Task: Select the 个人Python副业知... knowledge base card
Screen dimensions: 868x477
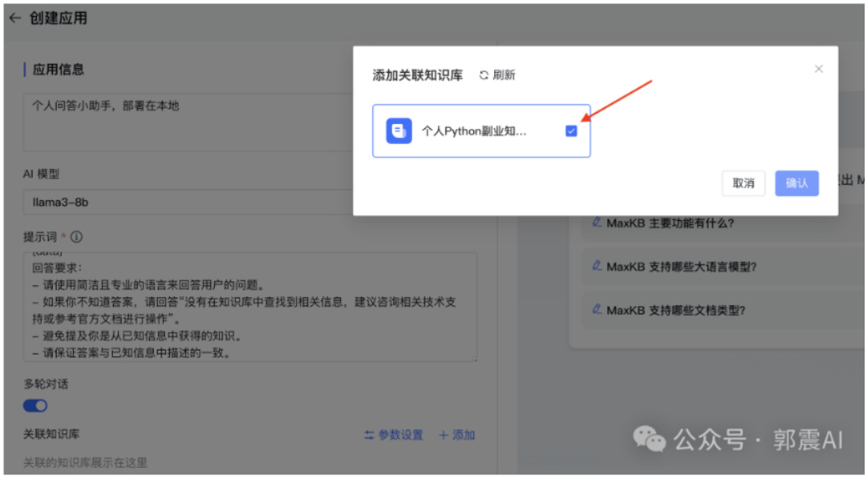Action: point(481,131)
